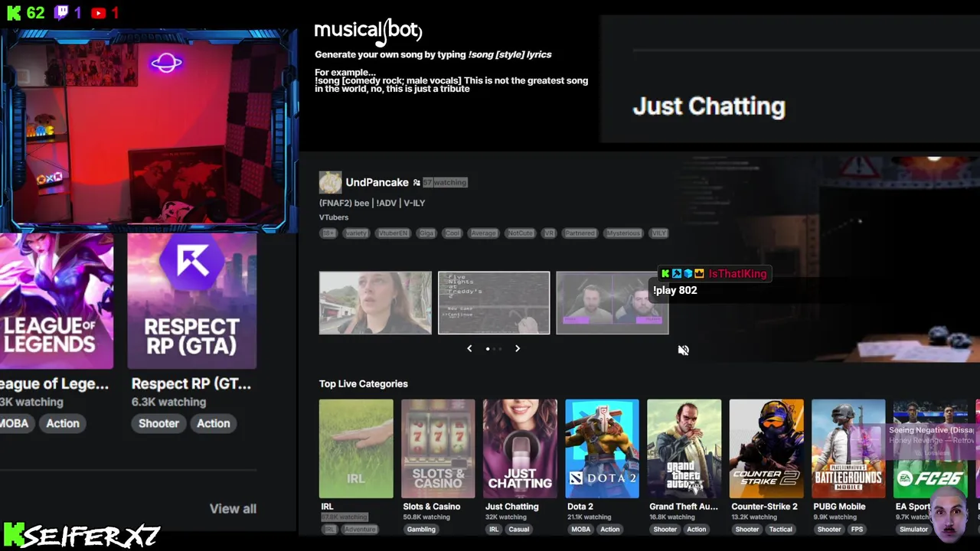Go to next featured stream arrow
Viewport: 980px width, 551px height.
518,348
